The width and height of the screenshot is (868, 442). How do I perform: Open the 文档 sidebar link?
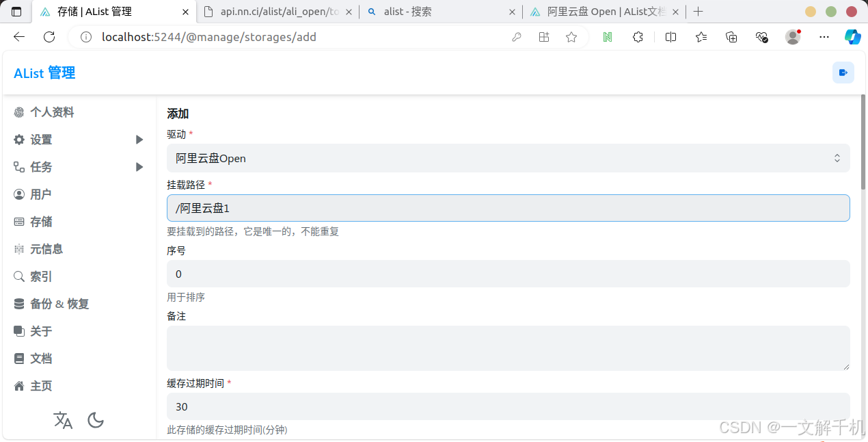click(41, 359)
